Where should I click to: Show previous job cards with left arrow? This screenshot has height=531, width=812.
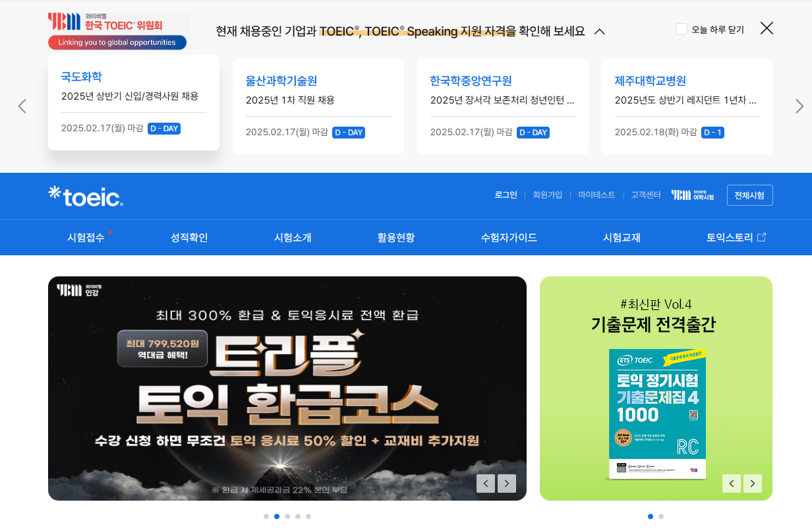22,106
